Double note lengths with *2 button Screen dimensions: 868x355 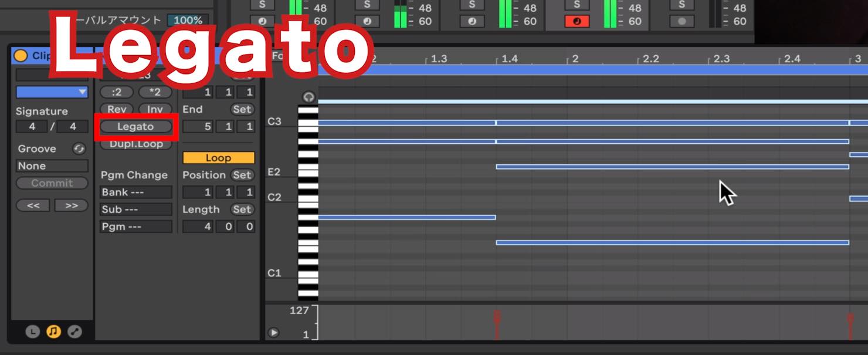tap(155, 92)
